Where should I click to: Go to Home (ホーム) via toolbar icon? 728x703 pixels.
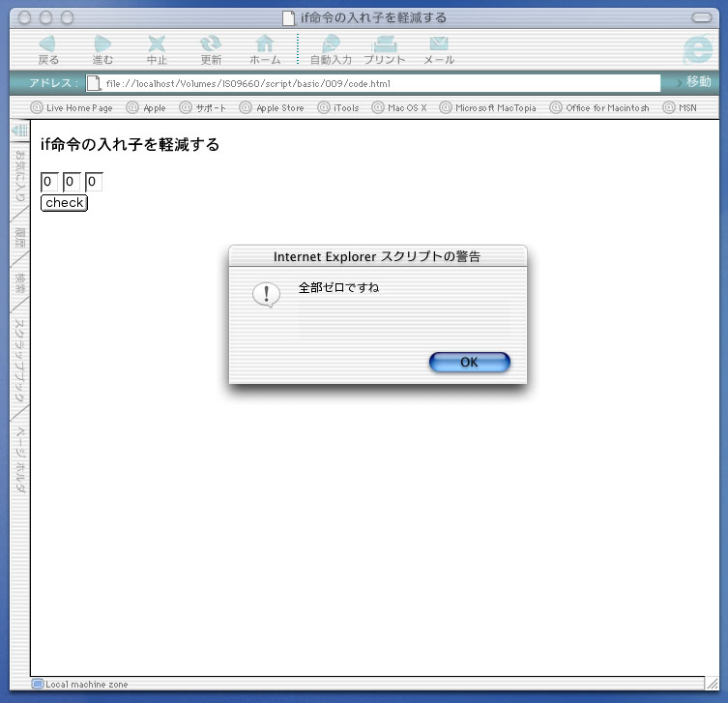coord(264,44)
